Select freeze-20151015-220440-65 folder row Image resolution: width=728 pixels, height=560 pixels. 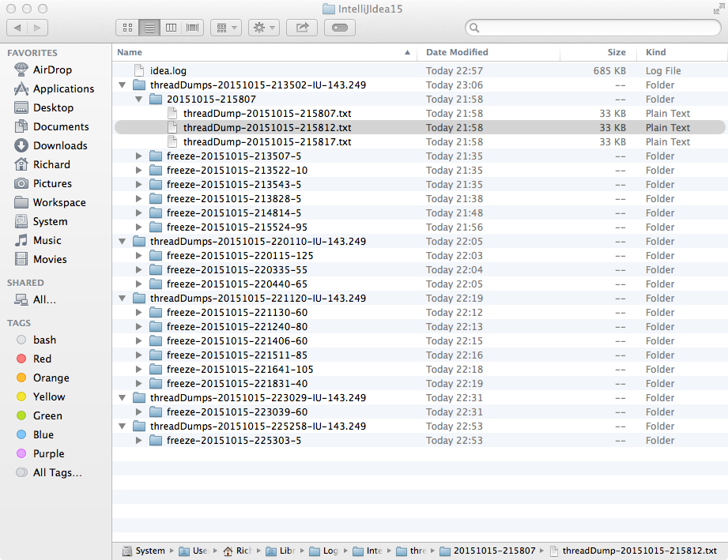click(x=420, y=284)
